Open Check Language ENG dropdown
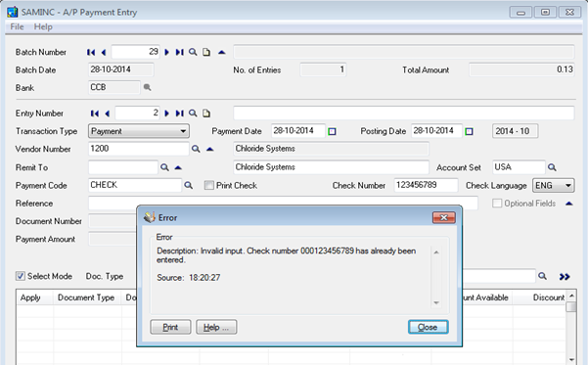Image resolution: width=588 pixels, height=365 pixels. coord(554,186)
